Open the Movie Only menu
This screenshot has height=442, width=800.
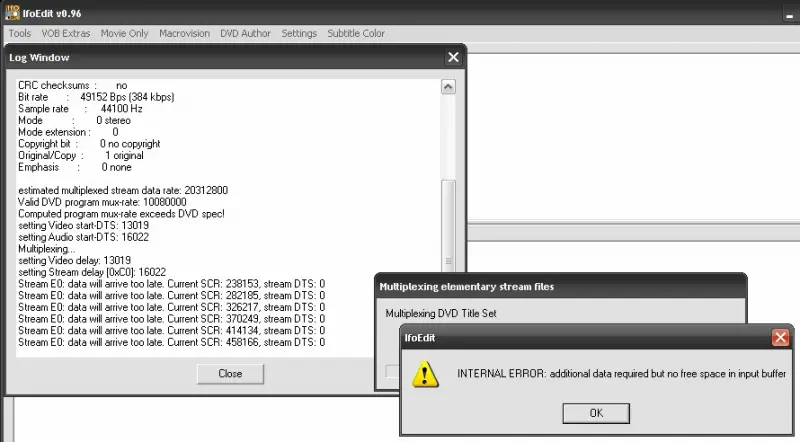(x=124, y=33)
